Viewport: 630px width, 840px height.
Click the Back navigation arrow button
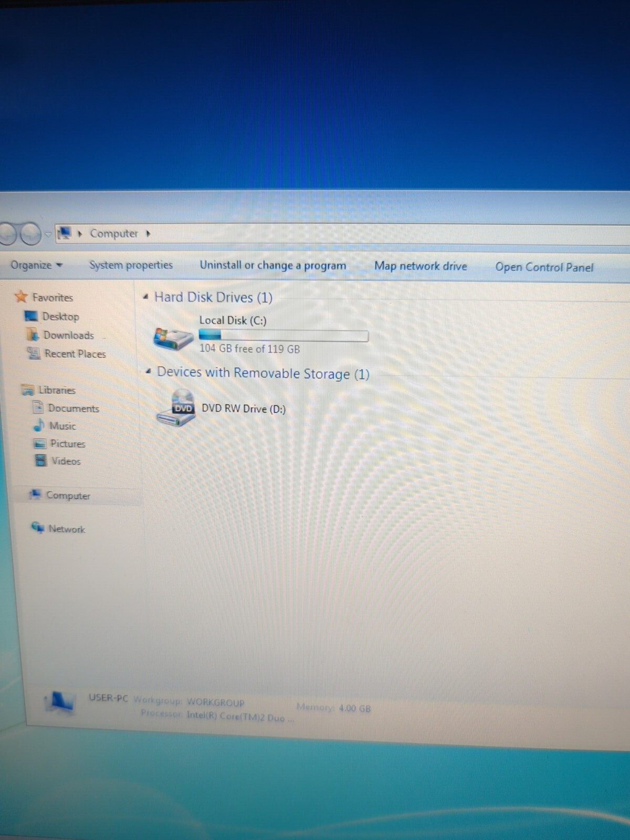(6, 234)
